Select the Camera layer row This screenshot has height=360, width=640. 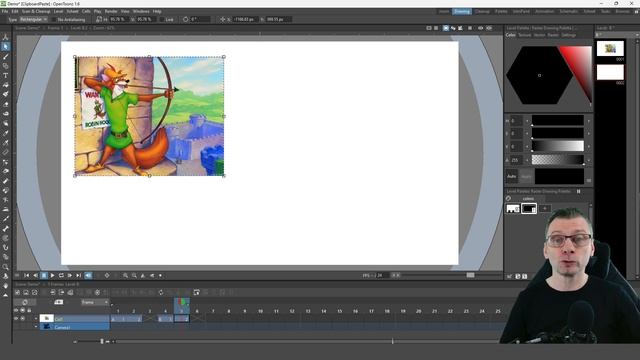click(74, 327)
